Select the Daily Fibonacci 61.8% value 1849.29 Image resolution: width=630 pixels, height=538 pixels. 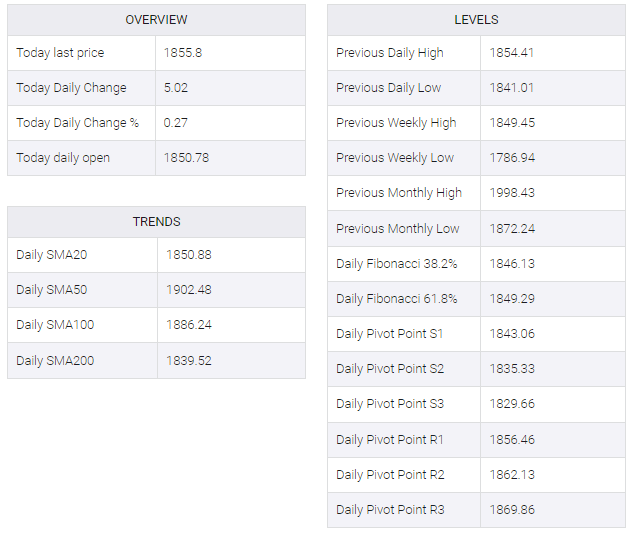pyautogui.click(x=512, y=299)
